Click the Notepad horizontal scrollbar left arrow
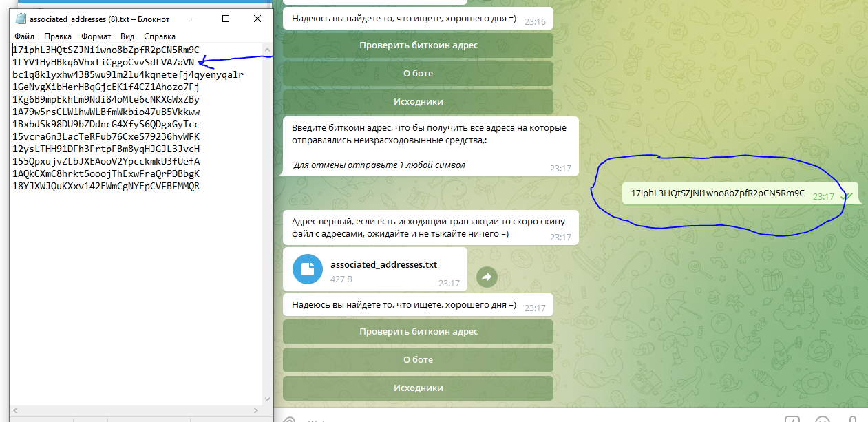This screenshot has width=868, height=422. [x=15, y=410]
